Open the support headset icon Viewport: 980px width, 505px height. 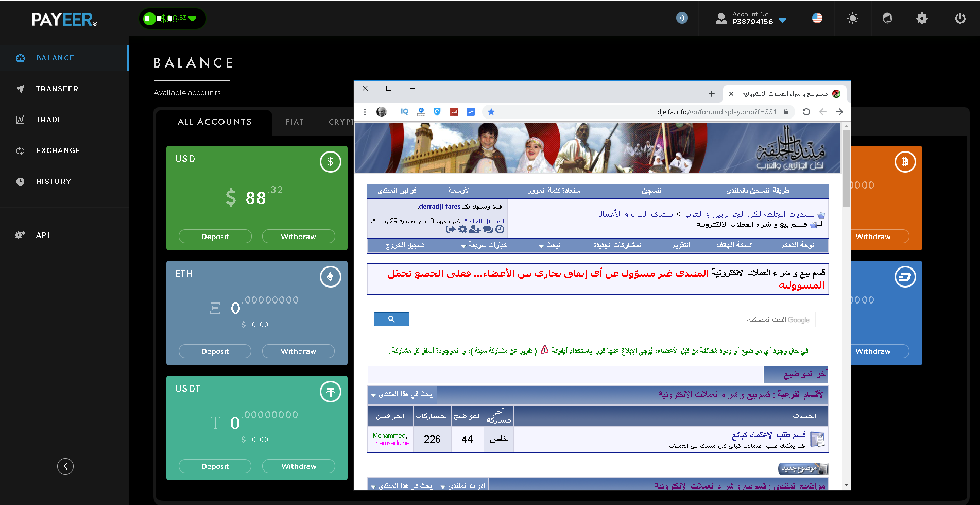[887, 19]
